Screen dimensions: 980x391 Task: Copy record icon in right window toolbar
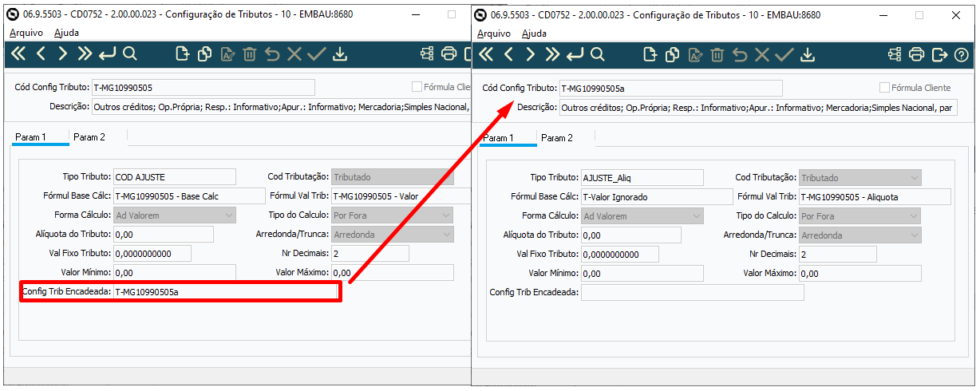click(x=672, y=54)
